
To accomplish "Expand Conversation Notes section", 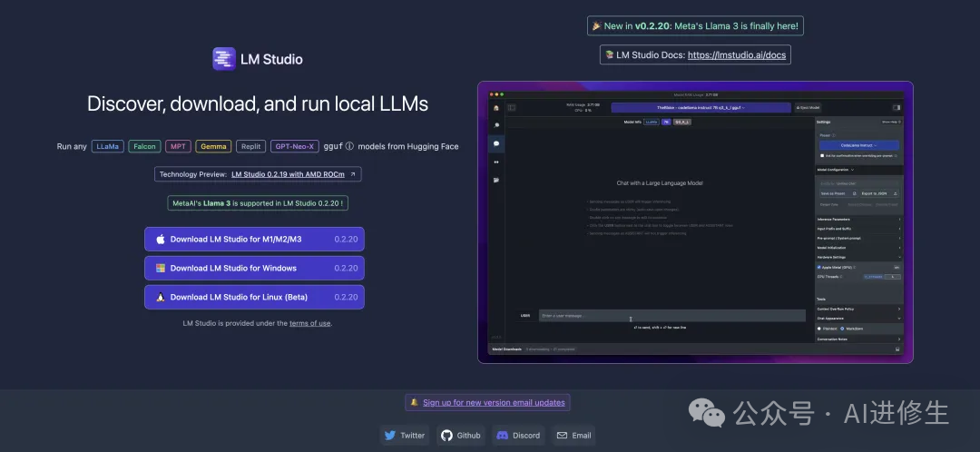I will (859, 339).
